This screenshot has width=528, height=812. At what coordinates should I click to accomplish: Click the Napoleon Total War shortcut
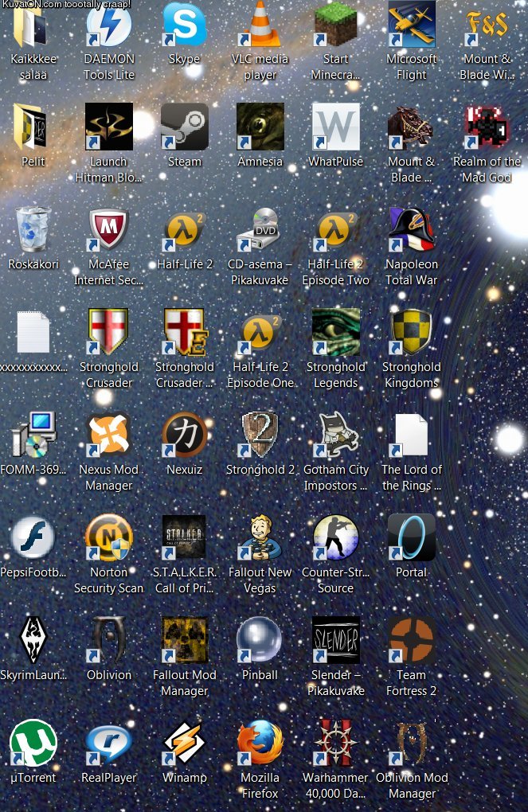(x=411, y=230)
